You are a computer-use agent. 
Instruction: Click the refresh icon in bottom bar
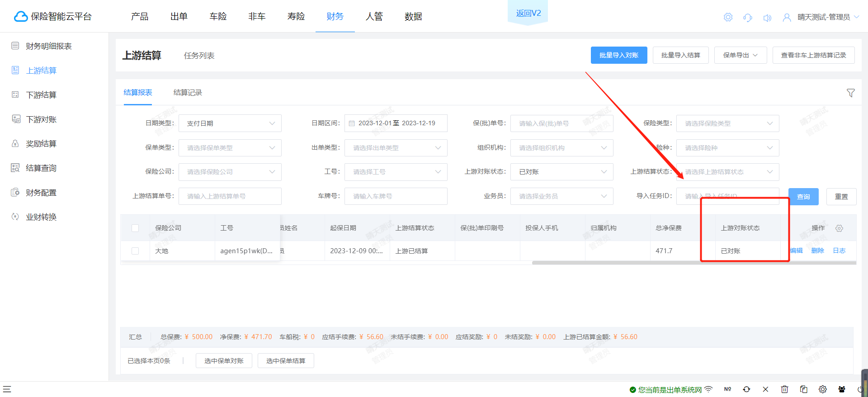746,389
